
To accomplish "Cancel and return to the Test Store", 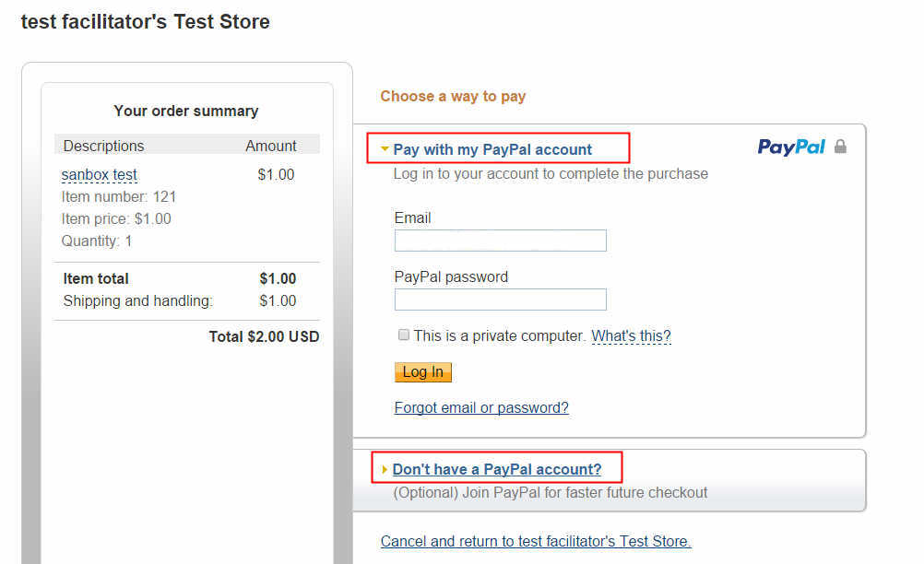I will tap(536, 541).
